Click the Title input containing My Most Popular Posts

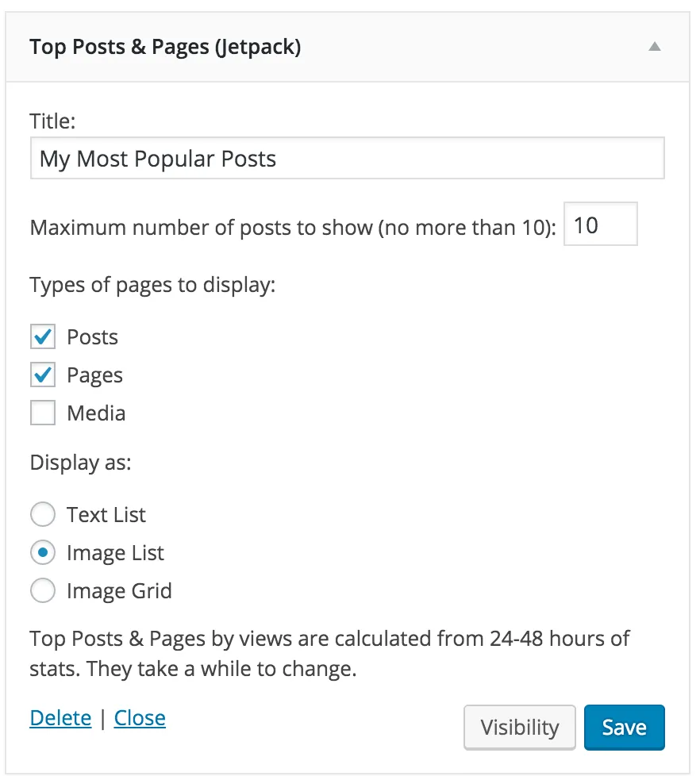point(347,158)
